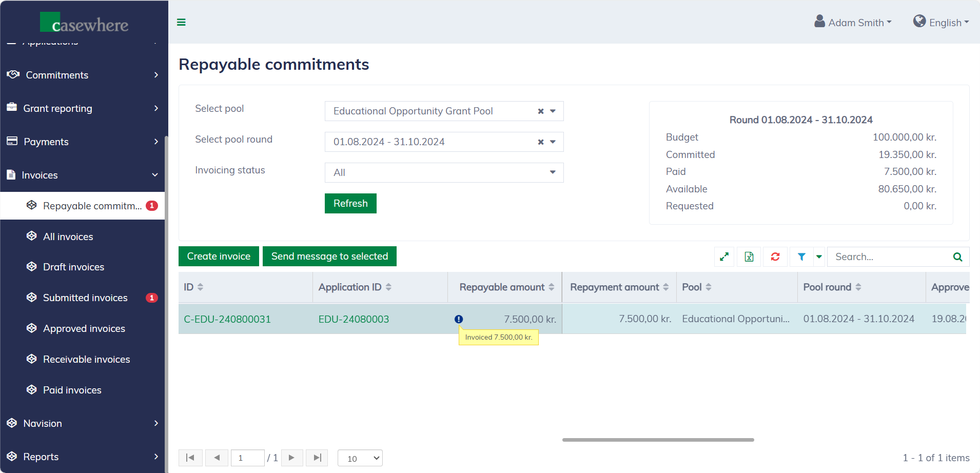Screen dimensions: 980x473
Task: Open the page size dropdown
Action: 360,458
